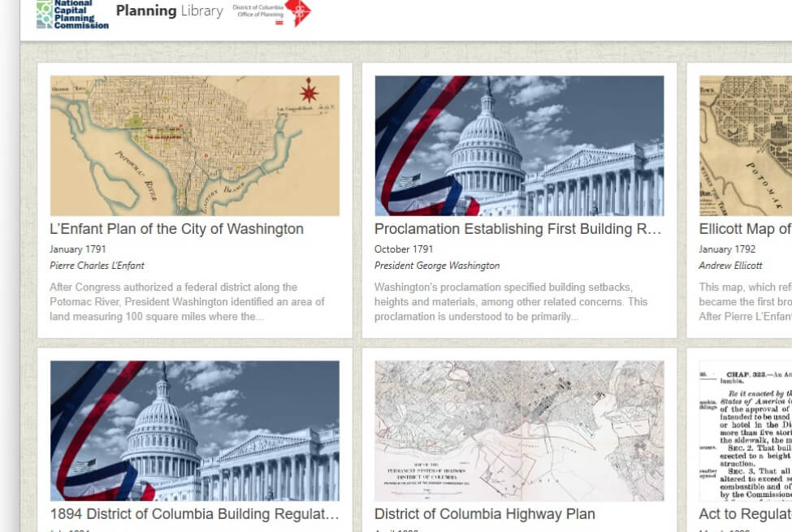The height and width of the screenshot is (532, 792).
Task: Open the Ellicott Map thumbnail image
Action: point(745,145)
